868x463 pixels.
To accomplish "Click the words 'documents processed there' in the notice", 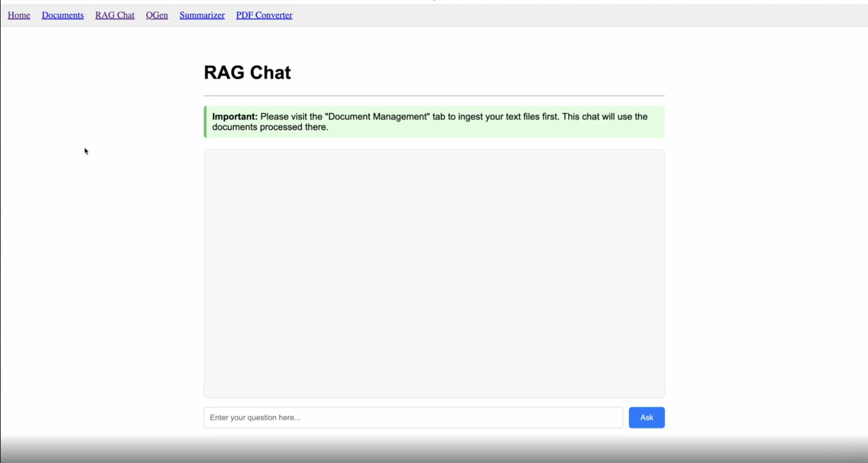I will [270, 127].
